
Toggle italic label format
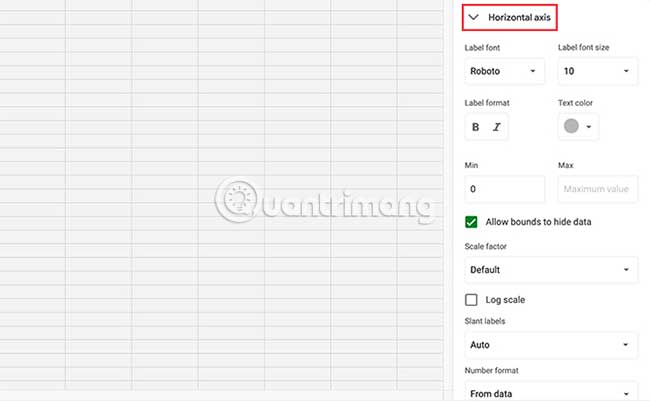[496, 127]
